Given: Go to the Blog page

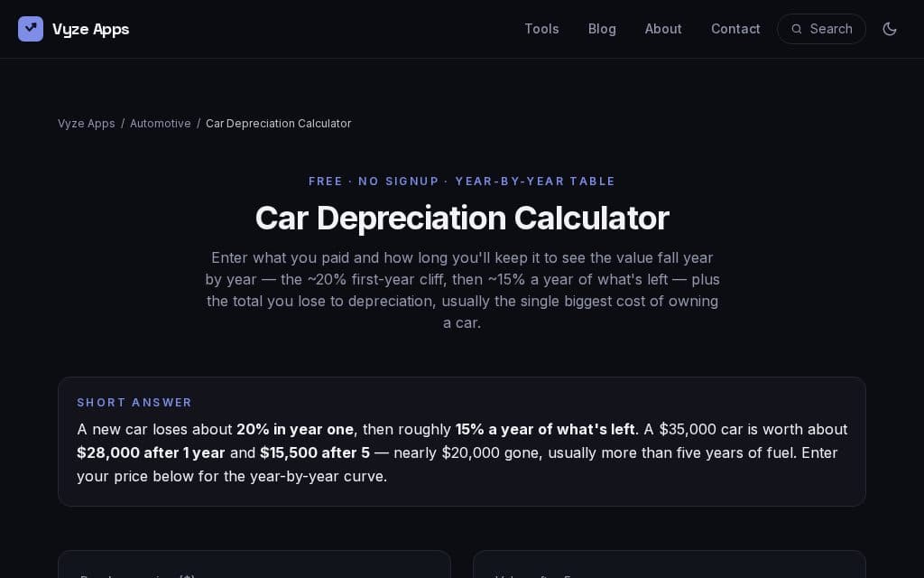Looking at the screenshot, I should click(602, 29).
